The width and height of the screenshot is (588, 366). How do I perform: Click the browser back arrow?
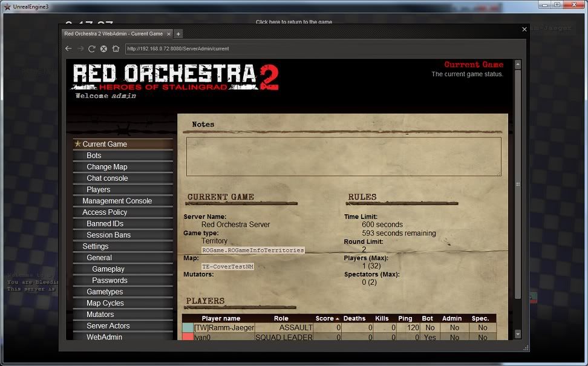(68, 48)
